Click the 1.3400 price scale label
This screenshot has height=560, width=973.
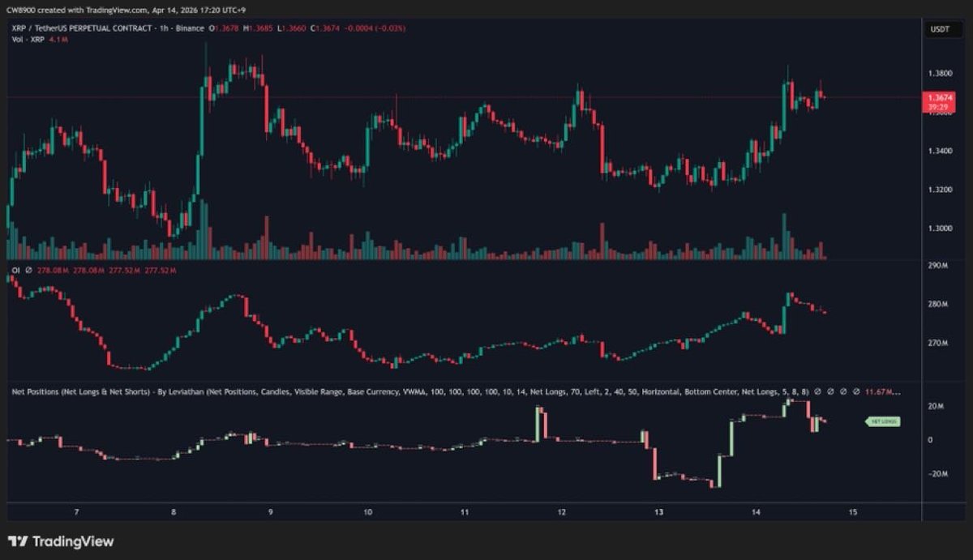pos(941,151)
